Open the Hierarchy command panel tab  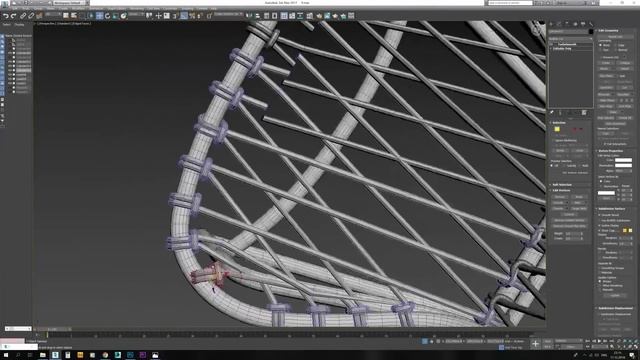567,24
